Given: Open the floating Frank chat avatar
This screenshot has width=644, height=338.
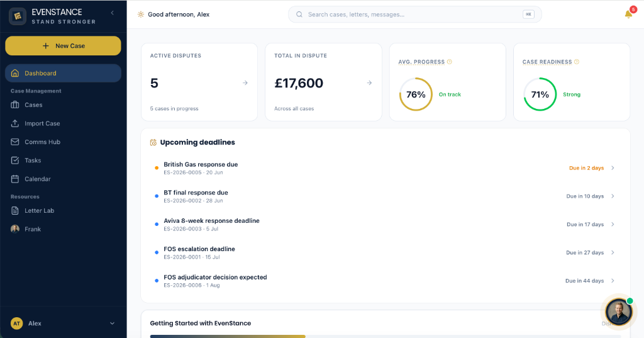Looking at the screenshot, I should click(x=619, y=312).
